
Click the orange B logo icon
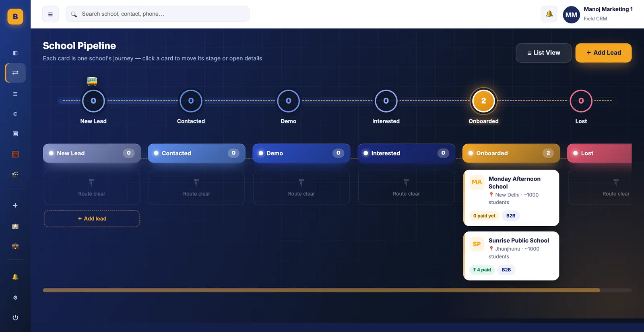click(x=15, y=16)
